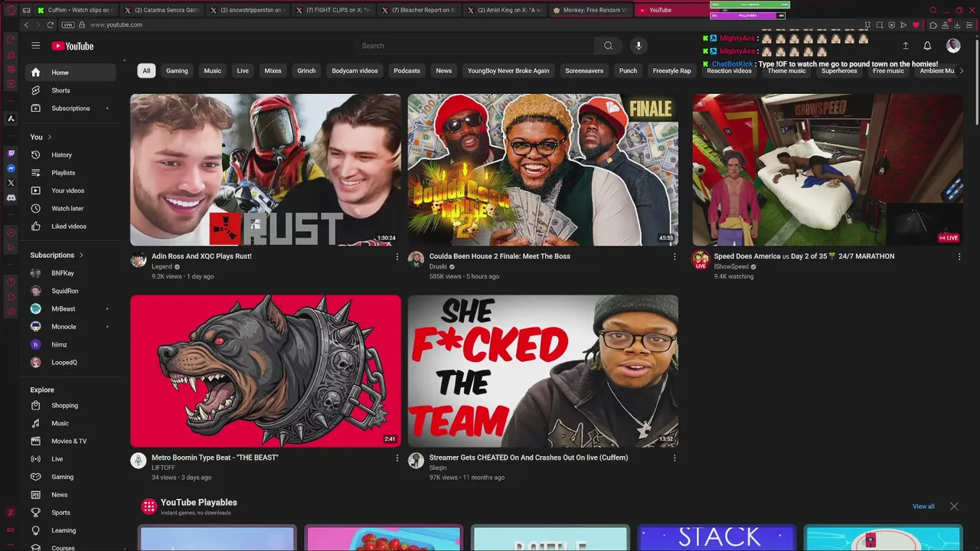Expand the Subscriptions section chevron
Screen dimensions: 980x551
[x=81, y=255]
